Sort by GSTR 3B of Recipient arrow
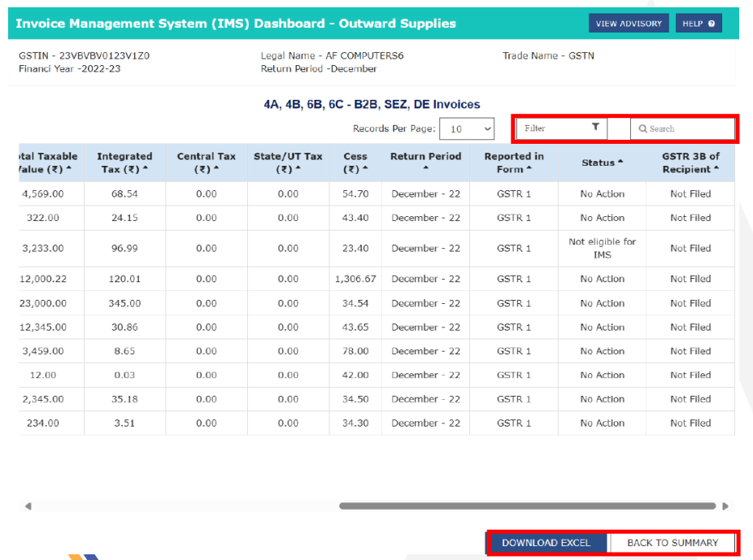This screenshot has width=753, height=560. point(716,169)
